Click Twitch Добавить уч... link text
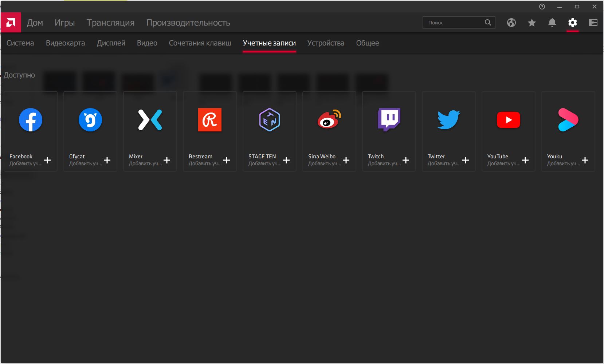Viewport: 604px width, 364px height. click(x=384, y=164)
